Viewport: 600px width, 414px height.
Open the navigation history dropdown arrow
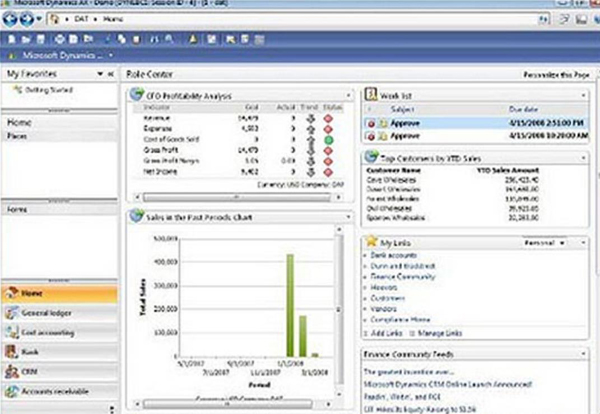point(39,19)
